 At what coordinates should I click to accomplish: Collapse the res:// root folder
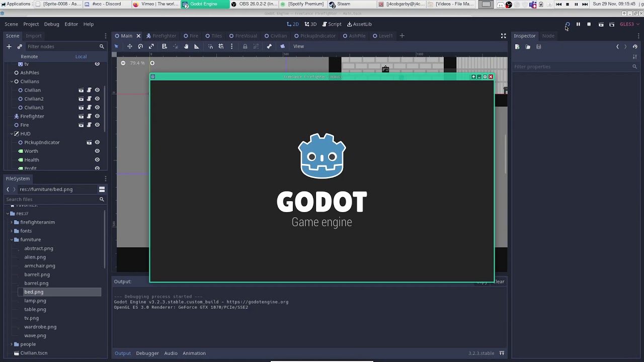(x=8, y=213)
